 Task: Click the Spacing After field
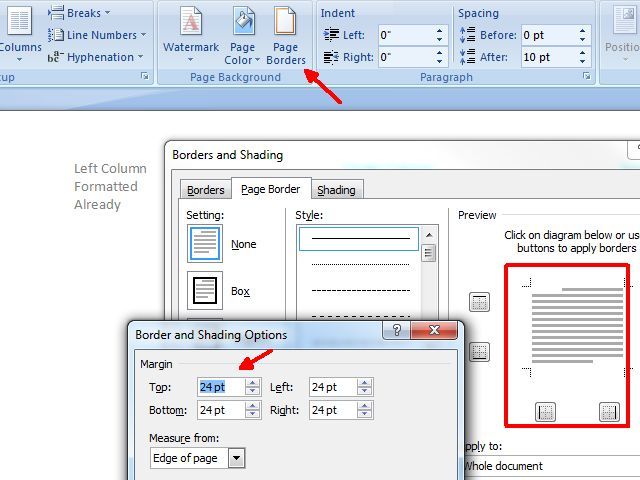tap(549, 57)
